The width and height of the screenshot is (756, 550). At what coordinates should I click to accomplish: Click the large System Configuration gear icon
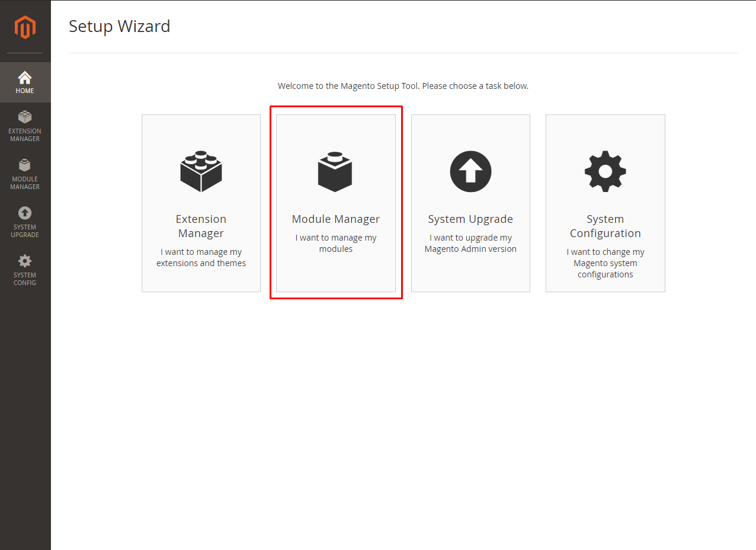[x=605, y=171]
